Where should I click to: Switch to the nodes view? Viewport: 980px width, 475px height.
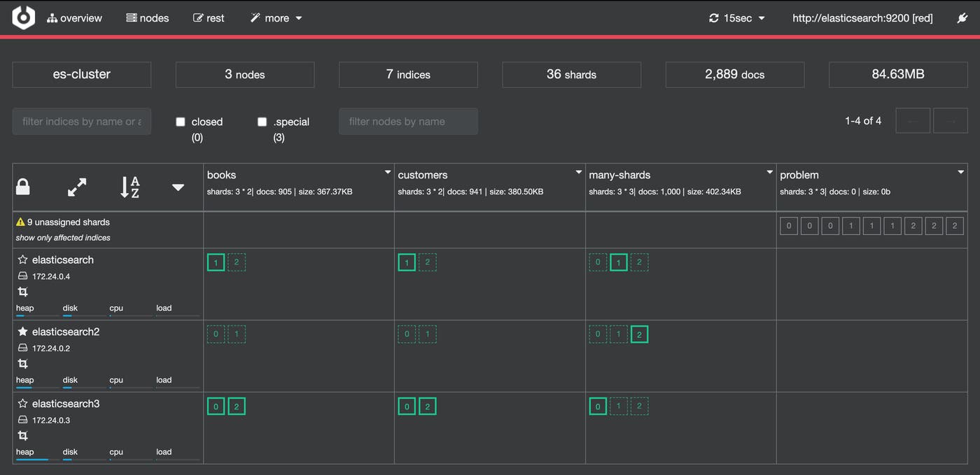pos(147,17)
